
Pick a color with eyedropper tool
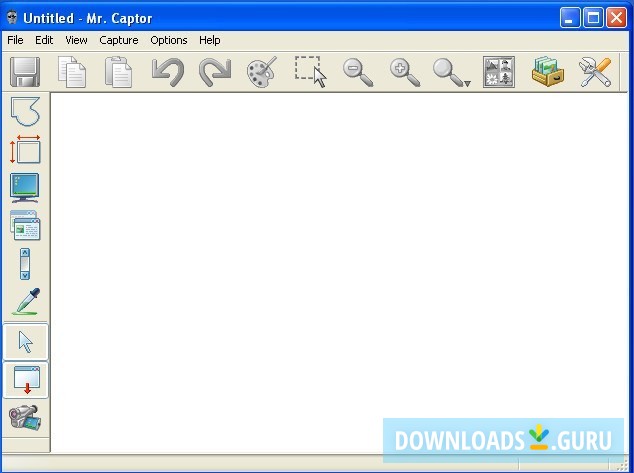click(26, 302)
